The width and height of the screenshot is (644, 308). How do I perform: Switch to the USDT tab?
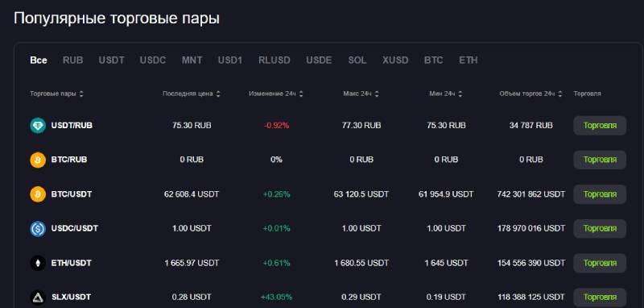coord(111,60)
